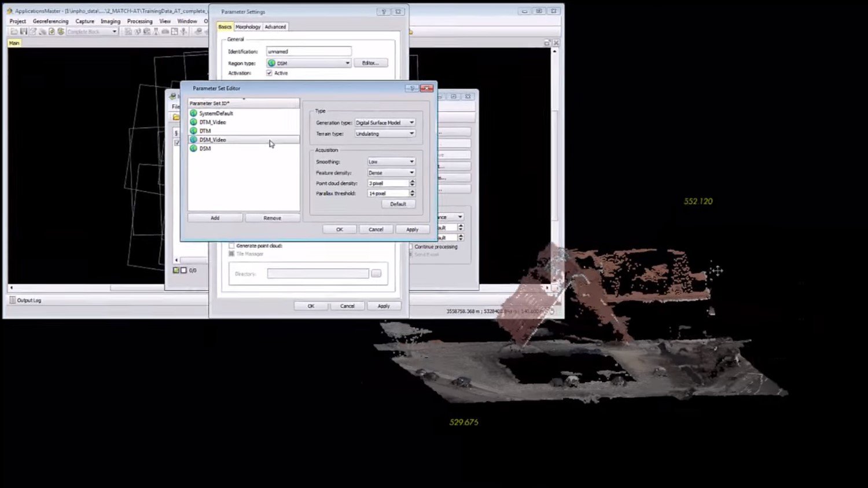The height and width of the screenshot is (488, 868).
Task: Open the Georeferencing menu
Action: [50, 21]
